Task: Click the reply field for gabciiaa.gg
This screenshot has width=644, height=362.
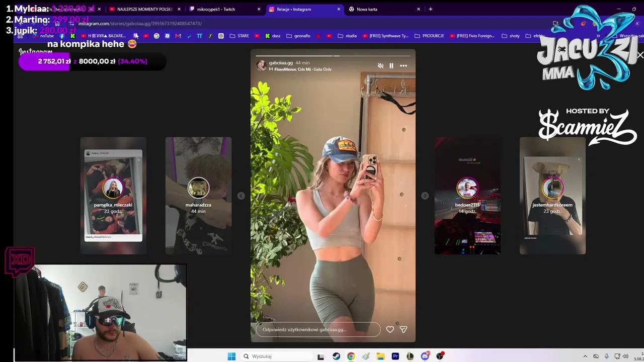Action: [x=318, y=330]
